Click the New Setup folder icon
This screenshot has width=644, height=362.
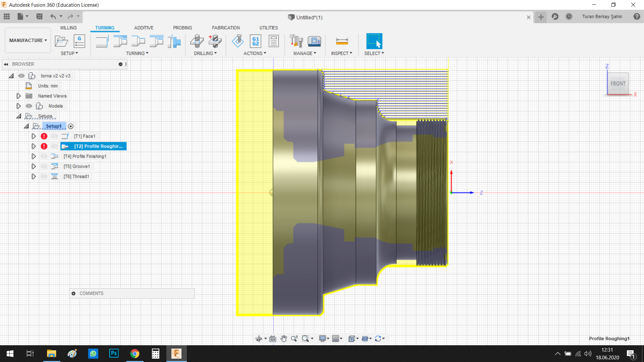point(61,41)
